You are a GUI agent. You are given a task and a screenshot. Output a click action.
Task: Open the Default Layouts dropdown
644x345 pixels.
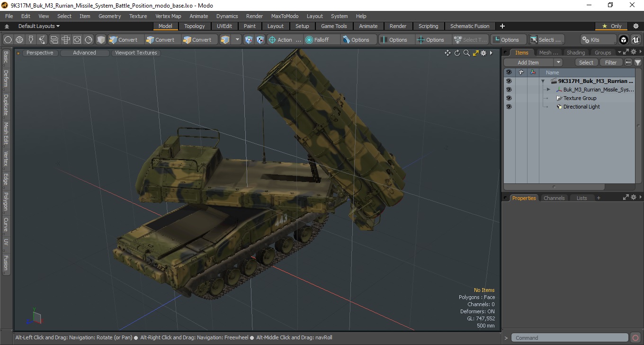(39, 26)
